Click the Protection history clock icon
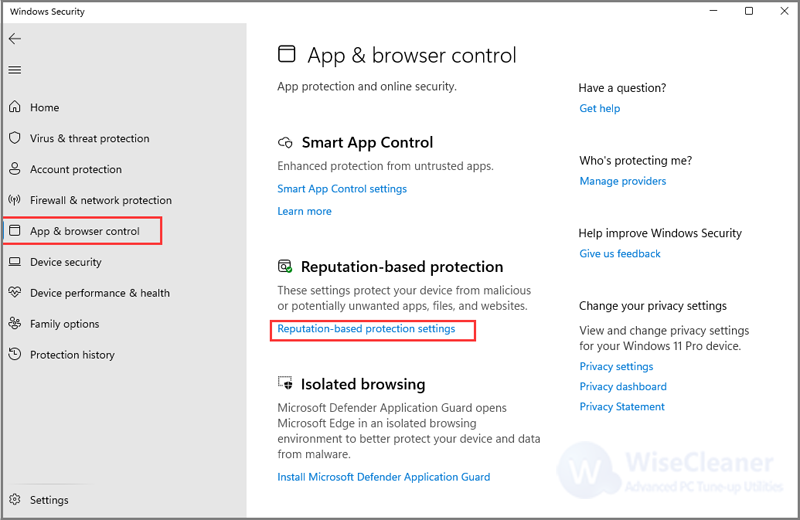The width and height of the screenshot is (800, 520). 15,354
